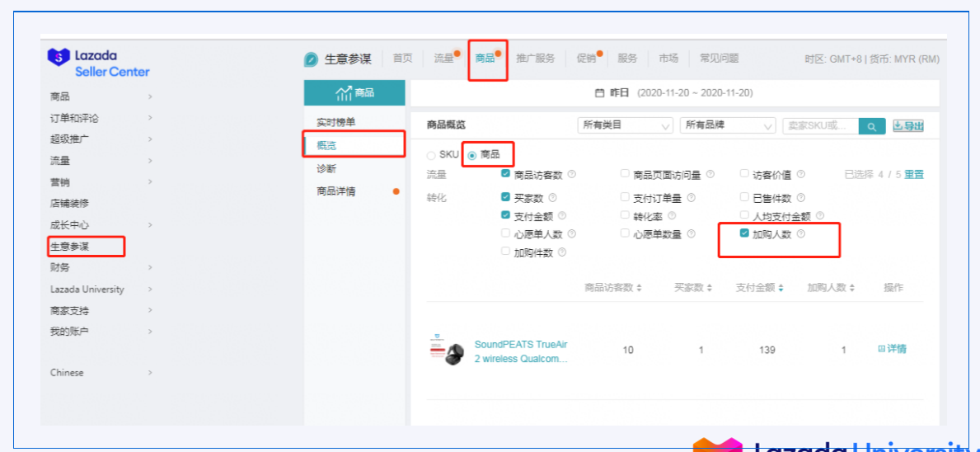Click the 生意参谋 leaf logo icon
The width and height of the screenshot is (980, 452).
pos(311,59)
